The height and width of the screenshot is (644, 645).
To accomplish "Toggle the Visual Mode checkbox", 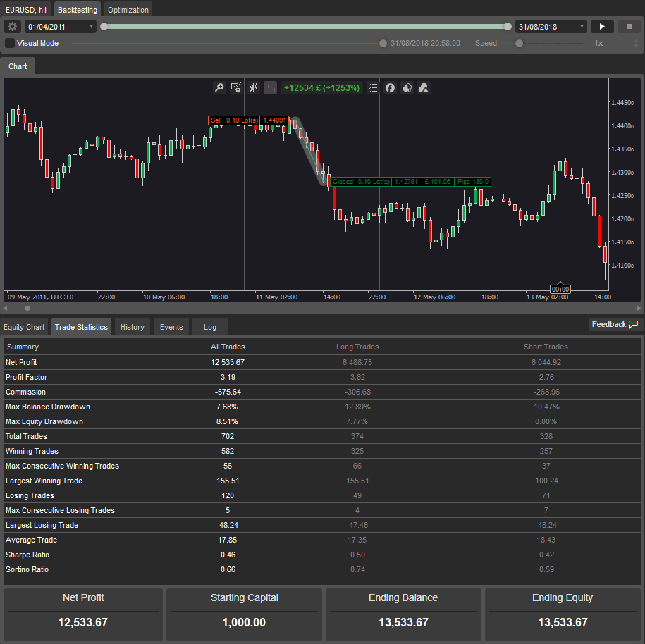I will [10, 43].
